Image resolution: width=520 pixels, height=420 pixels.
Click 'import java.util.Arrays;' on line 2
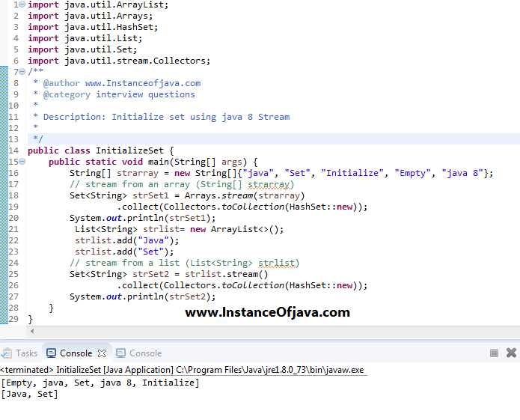pos(91,16)
